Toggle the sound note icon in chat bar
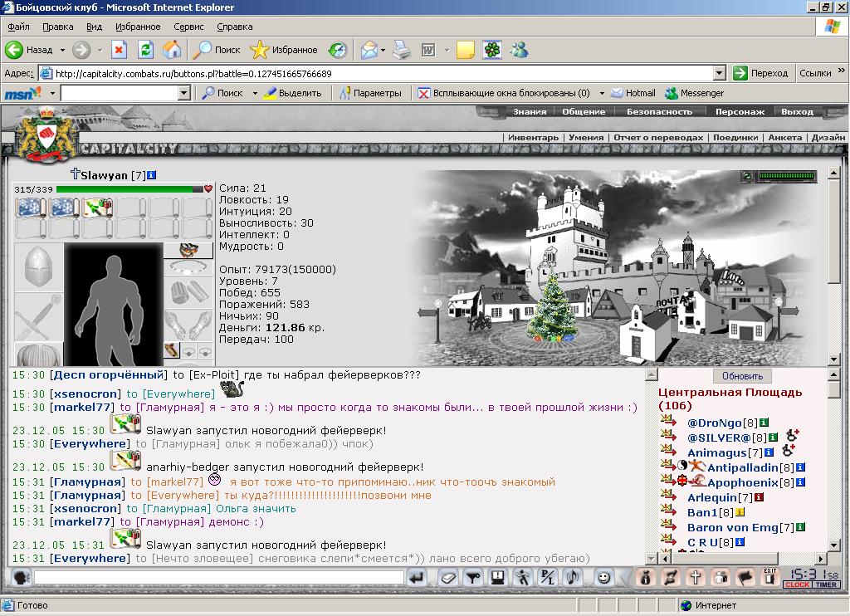 click(x=573, y=578)
